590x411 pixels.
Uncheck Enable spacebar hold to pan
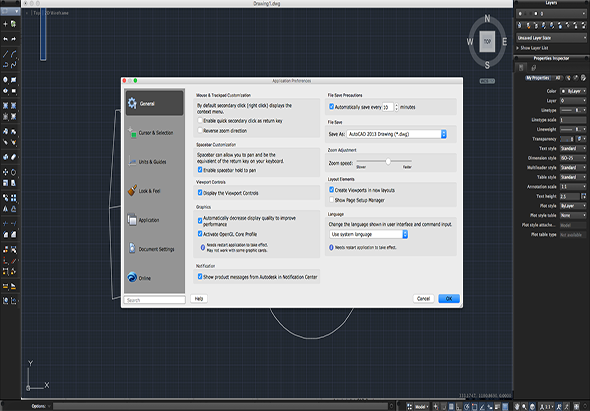pyautogui.click(x=200, y=170)
